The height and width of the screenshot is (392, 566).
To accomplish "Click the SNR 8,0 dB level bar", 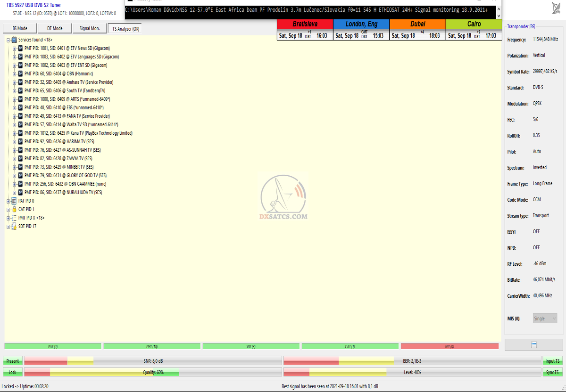I will coord(153,361).
